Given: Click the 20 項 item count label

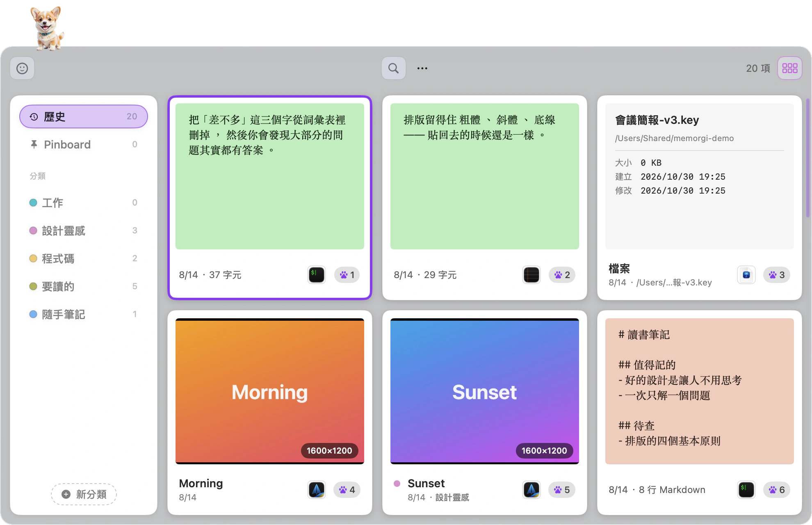Looking at the screenshot, I should pyautogui.click(x=758, y=68).
